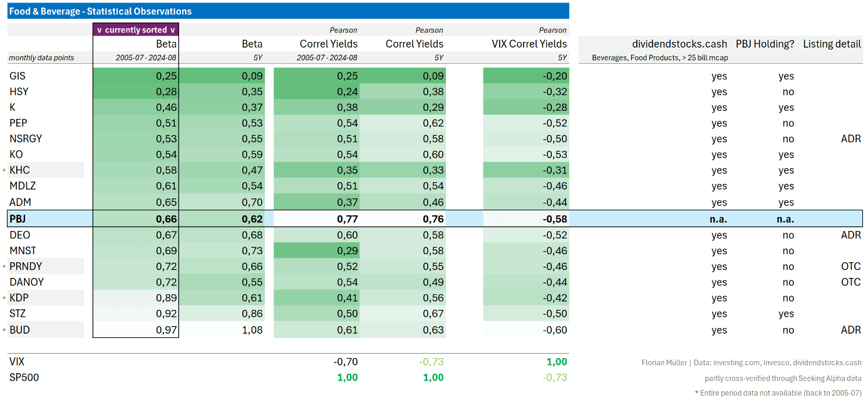Click the 'VIX Correl Yields' column header
868x405 pixels.
(x=529, y=44)
